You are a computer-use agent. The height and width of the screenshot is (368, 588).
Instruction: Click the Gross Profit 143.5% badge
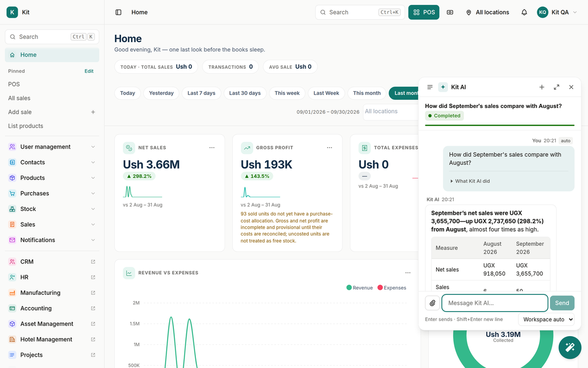pos(257,176)
